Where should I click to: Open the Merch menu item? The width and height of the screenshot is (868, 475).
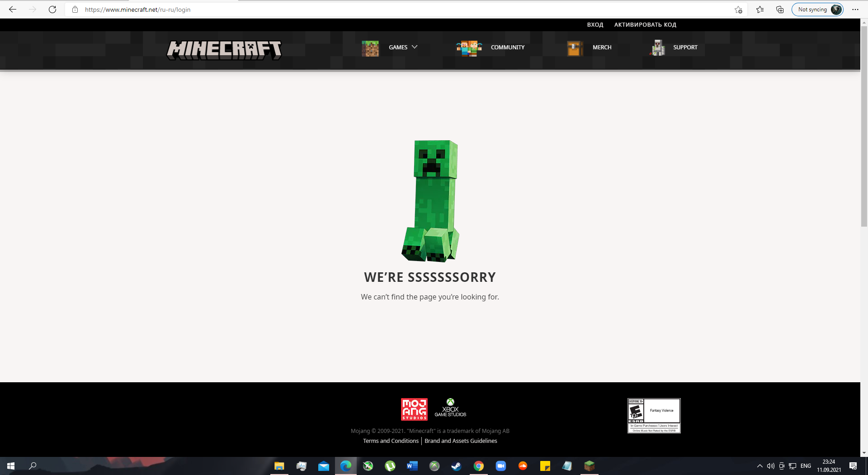click(x=602, y=47)
